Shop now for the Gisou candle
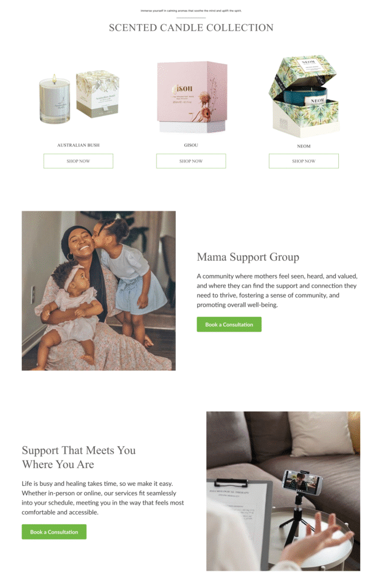Screen dimensions: 382x588 point(191,161)
